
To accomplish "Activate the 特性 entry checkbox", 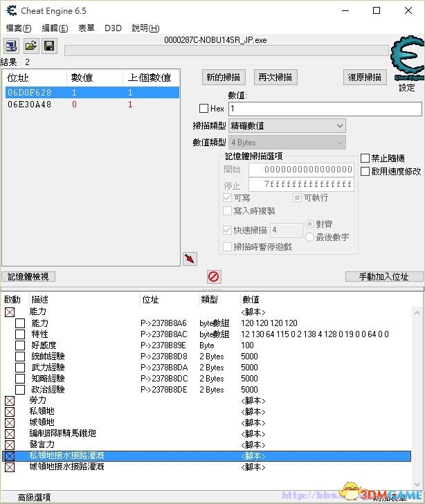I will click(x=20, y=334).
